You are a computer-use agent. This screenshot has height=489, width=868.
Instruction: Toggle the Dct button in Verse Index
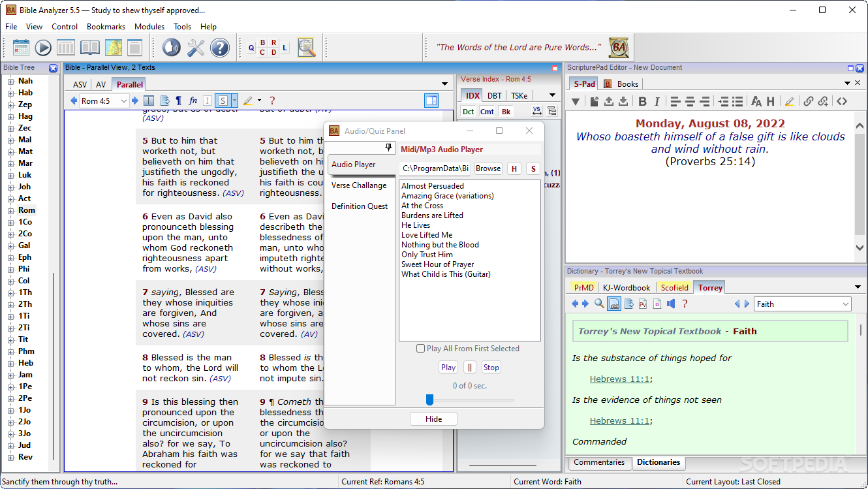(469, 112)
